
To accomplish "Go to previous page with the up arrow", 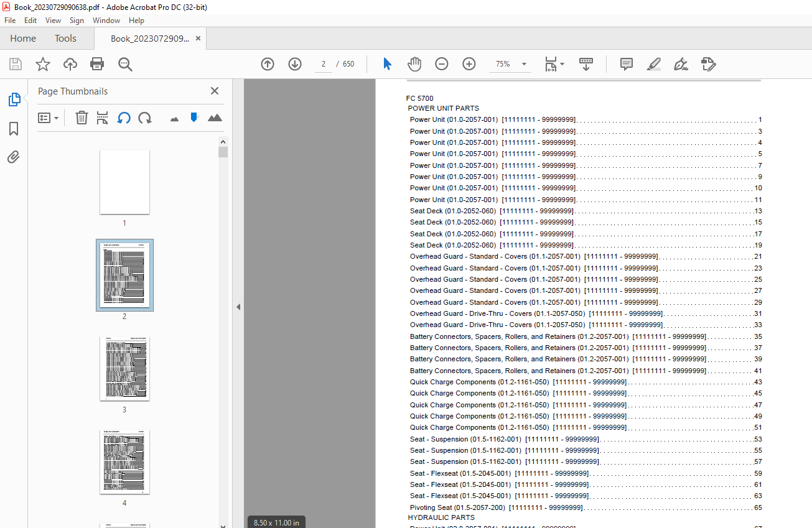I will (268, 64).
